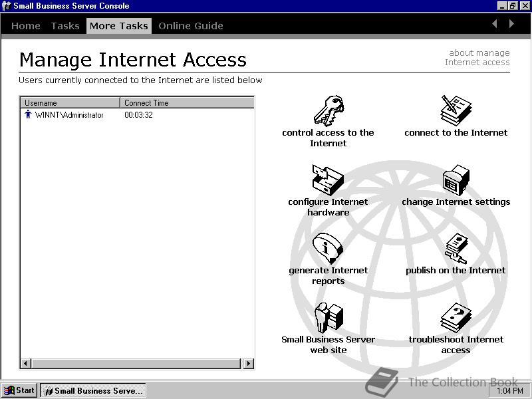Screen dimensions: 532x399
Task: Select the More Tasks tab
Action: pyautogui.click(x=119, y=26)
